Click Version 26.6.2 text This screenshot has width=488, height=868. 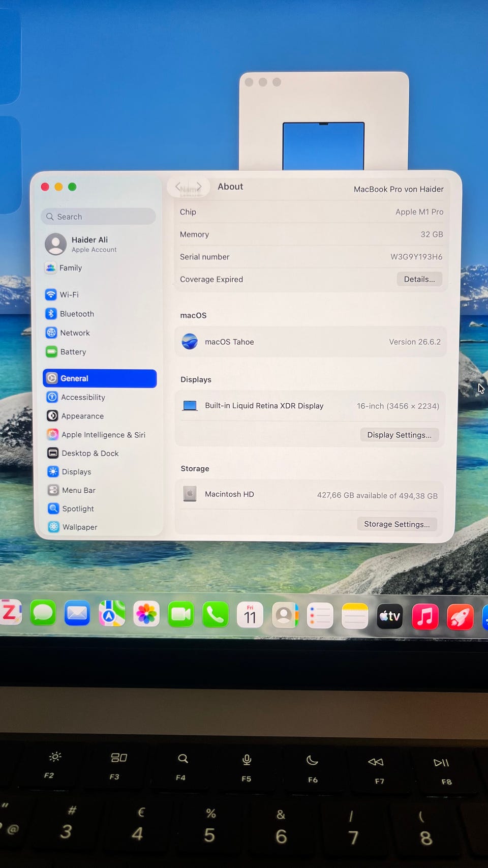(x=415, y=342)
